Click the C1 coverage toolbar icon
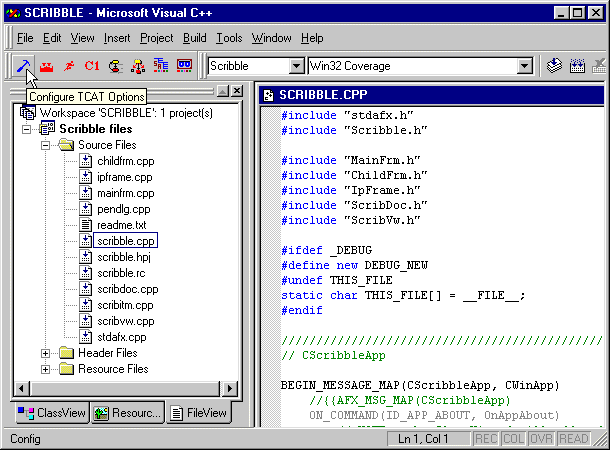This screenshot has width=610, height=450. pyautogui.click(x=92, y=66)
